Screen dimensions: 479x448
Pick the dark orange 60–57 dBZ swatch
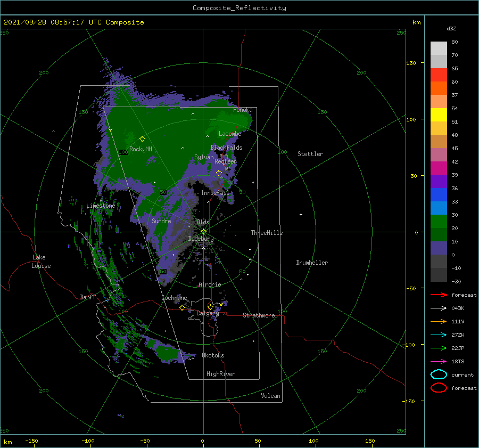tap(439, 88)
